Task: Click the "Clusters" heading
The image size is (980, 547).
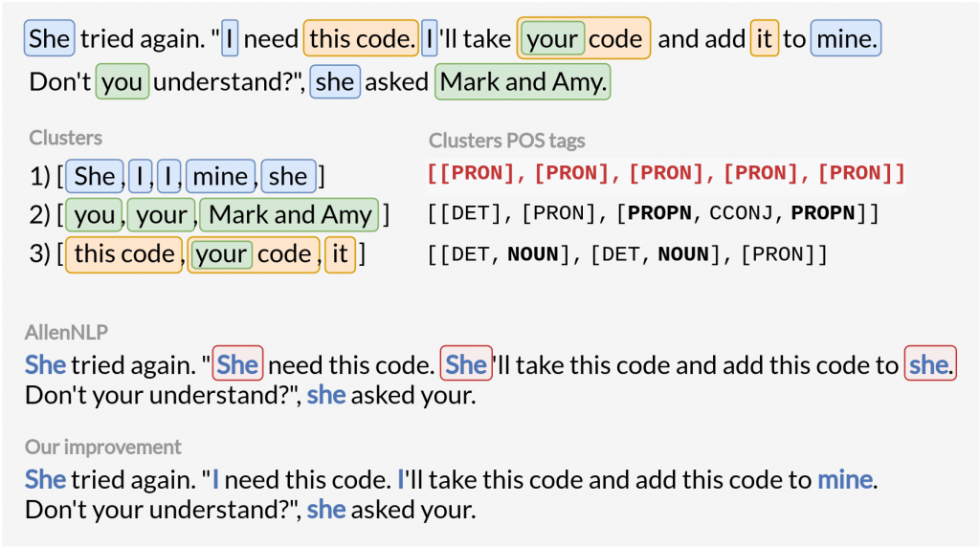Action: [x=65, y=138]
